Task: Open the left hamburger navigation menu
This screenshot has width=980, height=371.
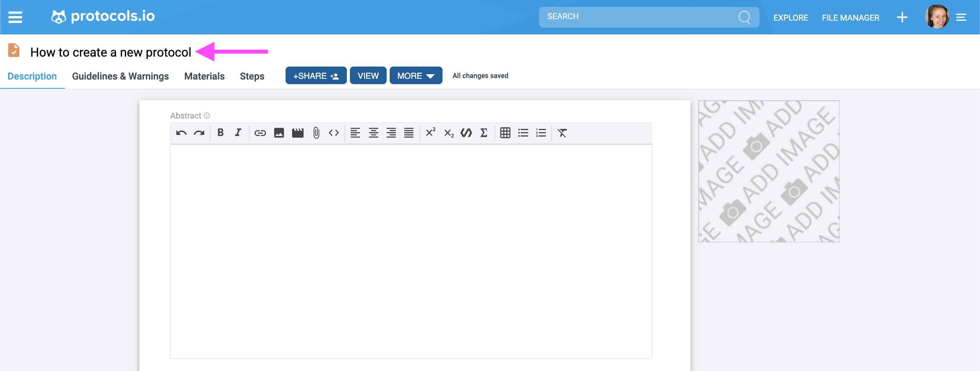Action: coord(15,17)
